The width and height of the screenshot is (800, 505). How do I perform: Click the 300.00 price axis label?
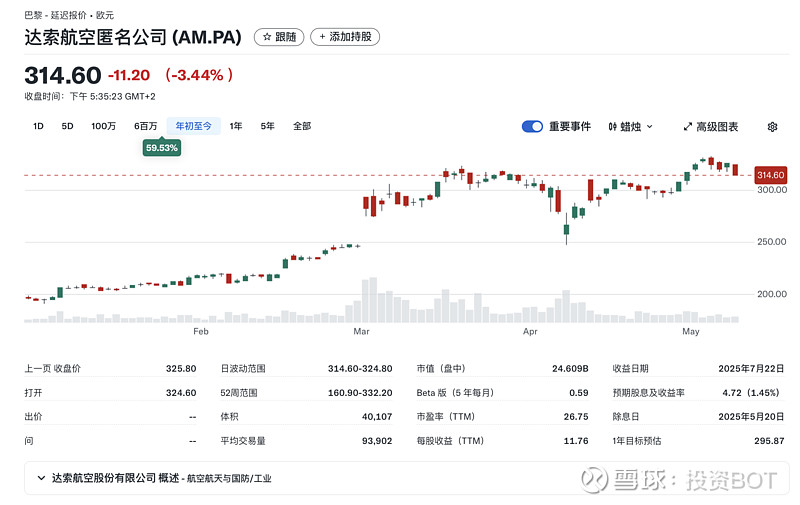coord(771,190)
